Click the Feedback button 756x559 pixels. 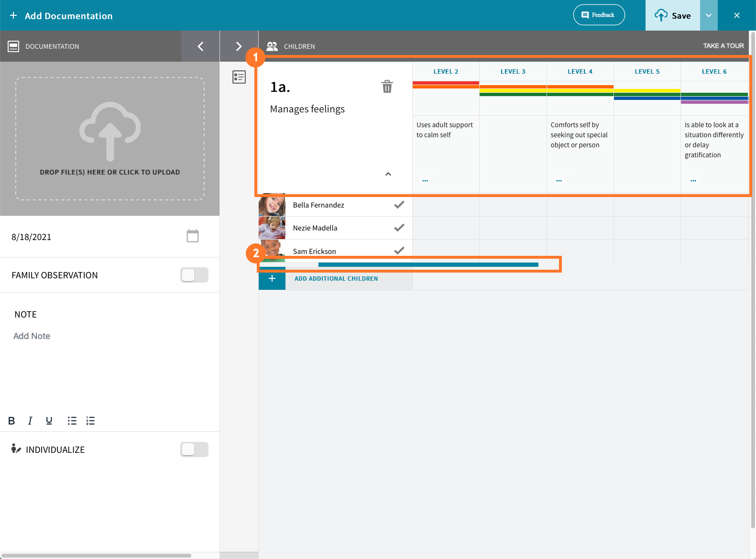(599, 15)
